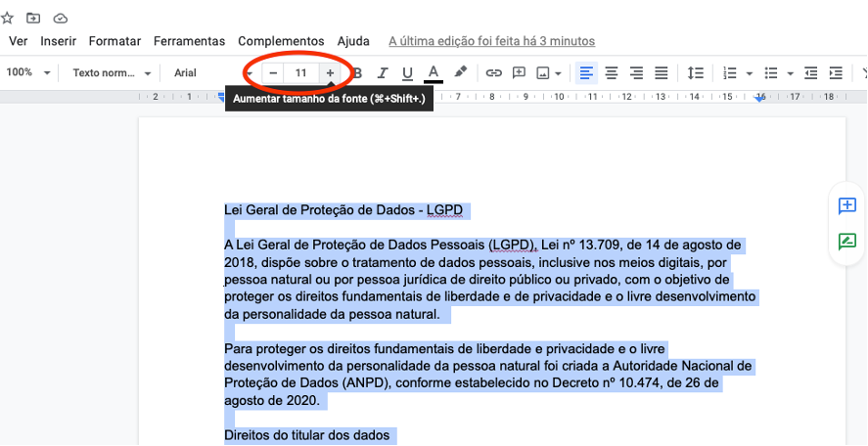
Task: Expand bulleted list options arrow
Action: 790,73
